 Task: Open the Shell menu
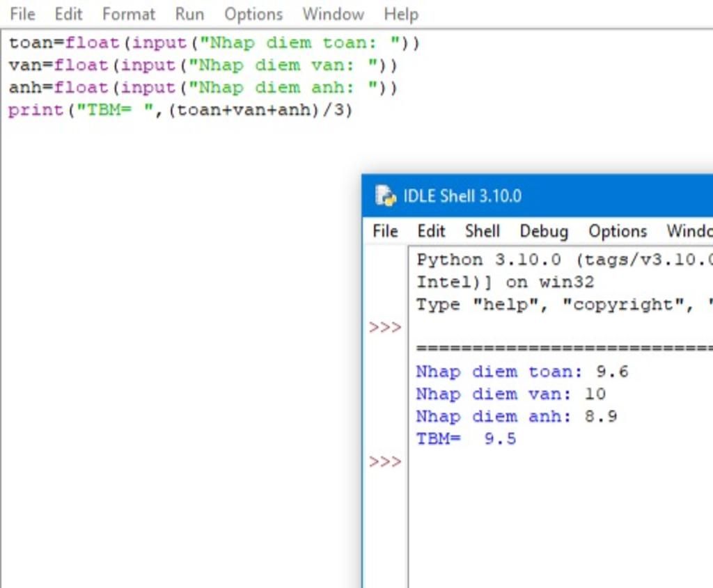[483, 231]
